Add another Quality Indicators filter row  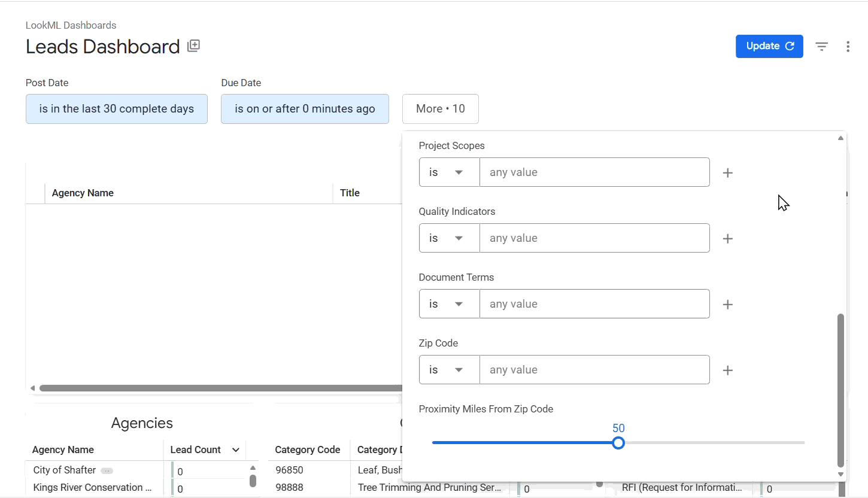[x=728, y=238]
